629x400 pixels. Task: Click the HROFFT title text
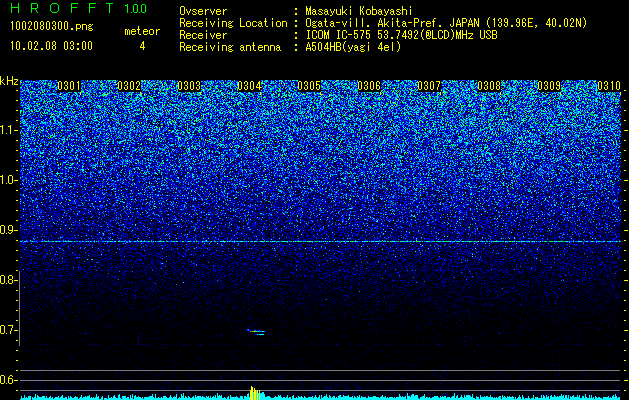[62, 8]
